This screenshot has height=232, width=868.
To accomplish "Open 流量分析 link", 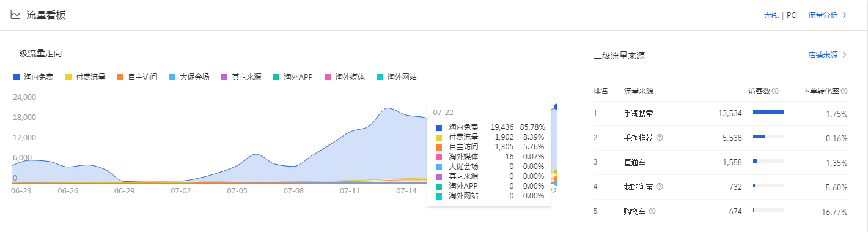I will (827, 15).
